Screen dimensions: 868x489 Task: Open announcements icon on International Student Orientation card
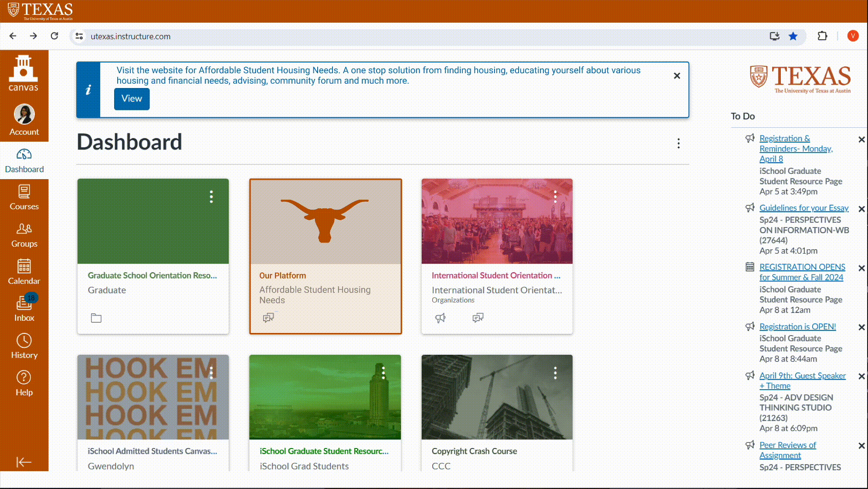pos(441,318)
